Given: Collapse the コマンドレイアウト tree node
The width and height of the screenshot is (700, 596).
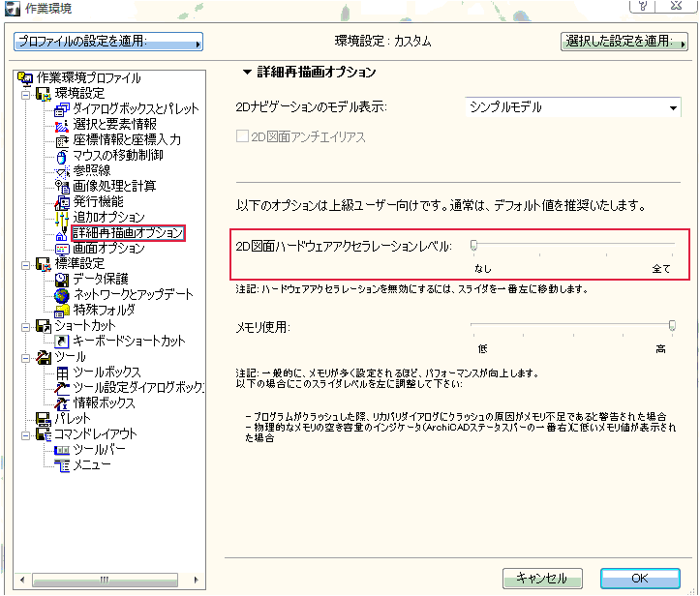Looking at the screenshot, I should click(x=26, y=434).
